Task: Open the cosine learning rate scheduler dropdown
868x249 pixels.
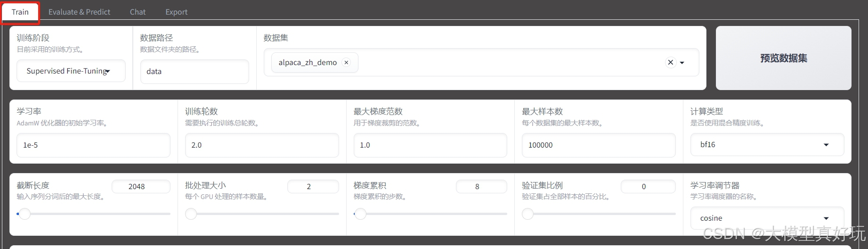Action: tap(767, 218)
